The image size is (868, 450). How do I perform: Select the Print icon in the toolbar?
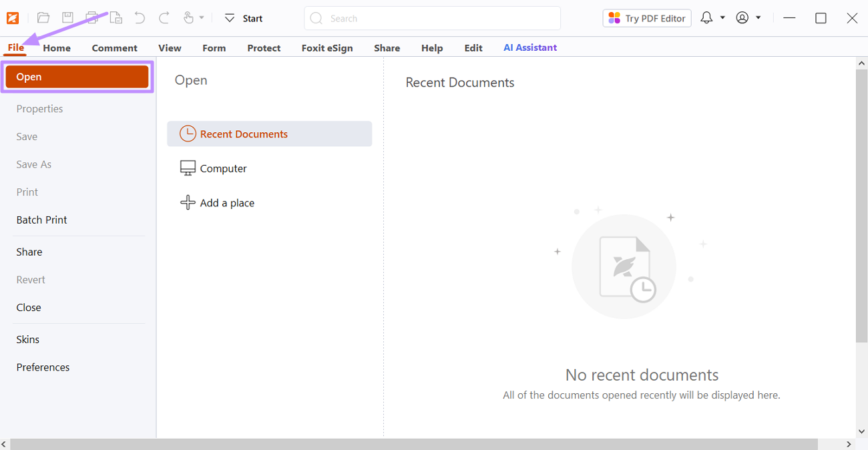point(91,18)
